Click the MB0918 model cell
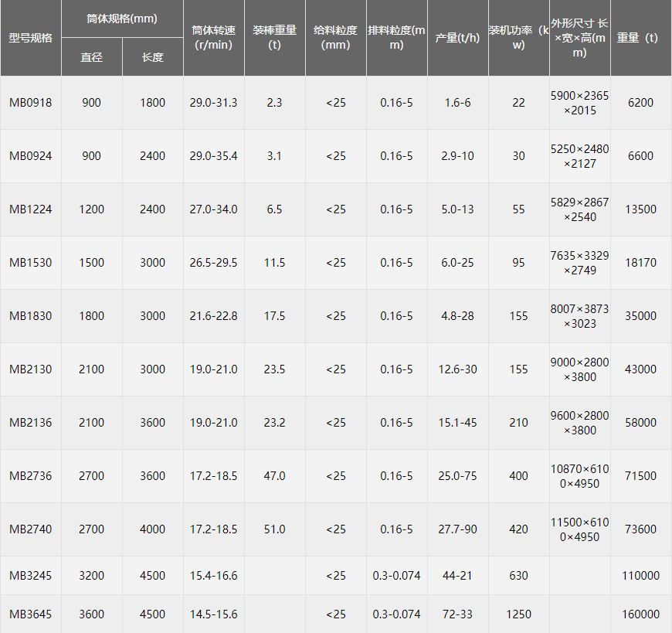 31,103
